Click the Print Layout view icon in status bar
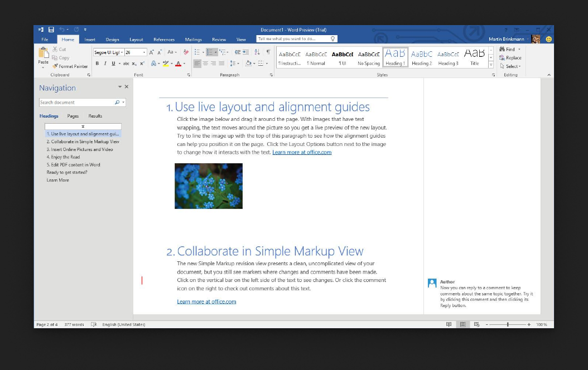The image size is (588, 370). point(462,324)
